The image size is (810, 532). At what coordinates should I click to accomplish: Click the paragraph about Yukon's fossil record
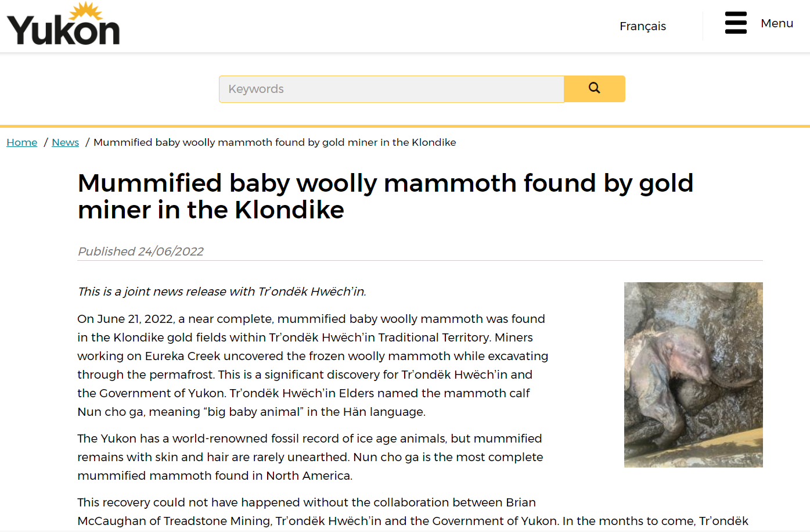click(310, 457)
